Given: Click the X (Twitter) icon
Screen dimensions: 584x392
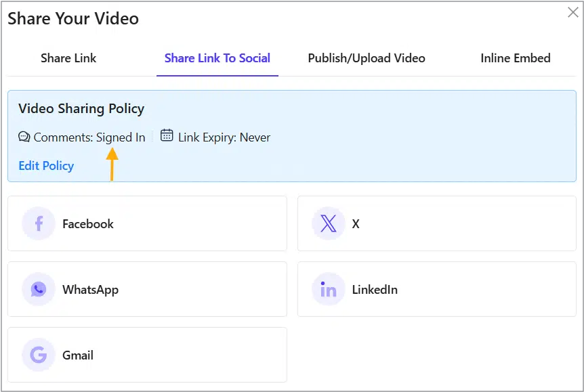Looking at the screenshot, I should pyautogui.click(x=328, y=223).
